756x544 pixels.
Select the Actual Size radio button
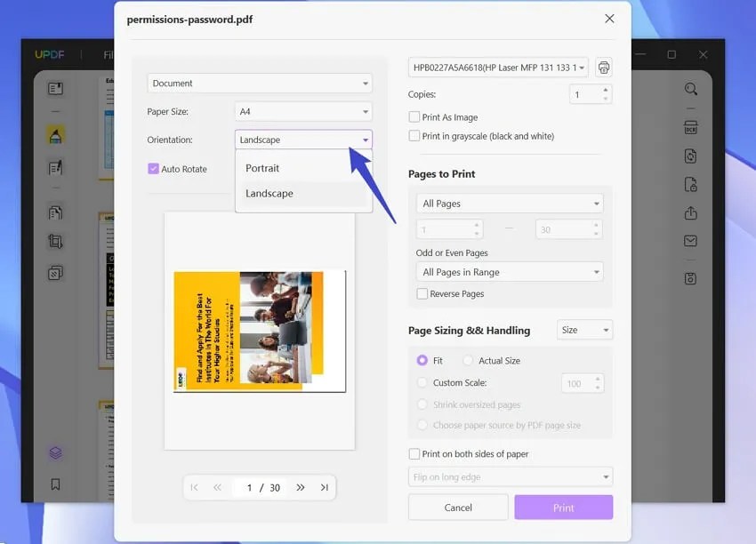469,360
